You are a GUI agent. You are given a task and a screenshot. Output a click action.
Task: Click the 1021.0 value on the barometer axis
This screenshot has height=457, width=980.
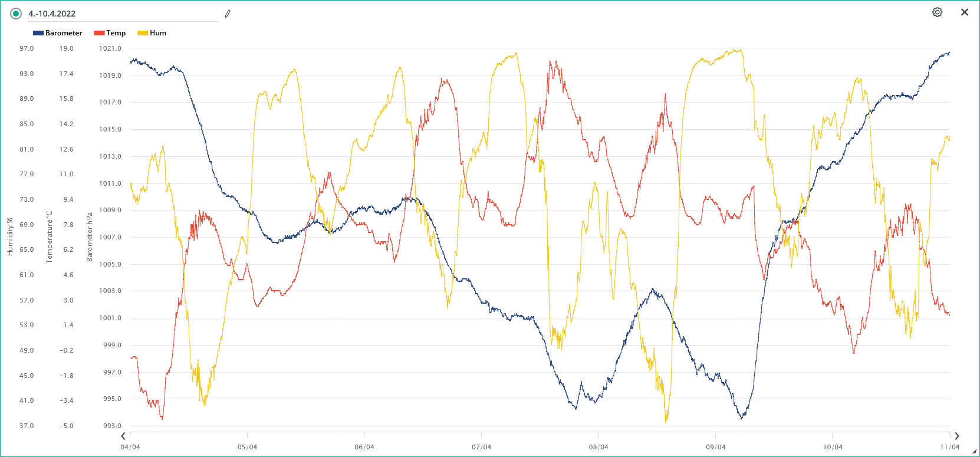110,48
